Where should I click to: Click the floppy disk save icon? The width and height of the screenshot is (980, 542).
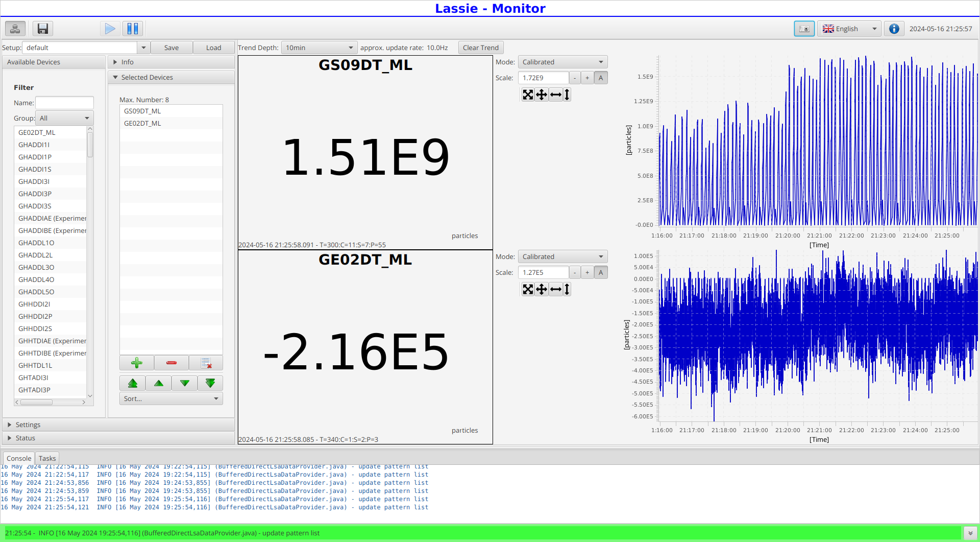pos(43,29)
